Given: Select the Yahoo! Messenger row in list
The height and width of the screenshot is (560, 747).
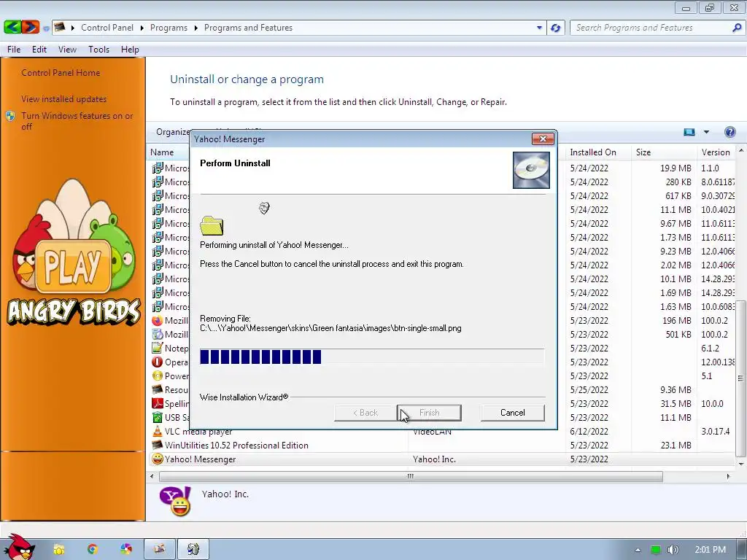Looking at the screenshot, I should 441,459.
